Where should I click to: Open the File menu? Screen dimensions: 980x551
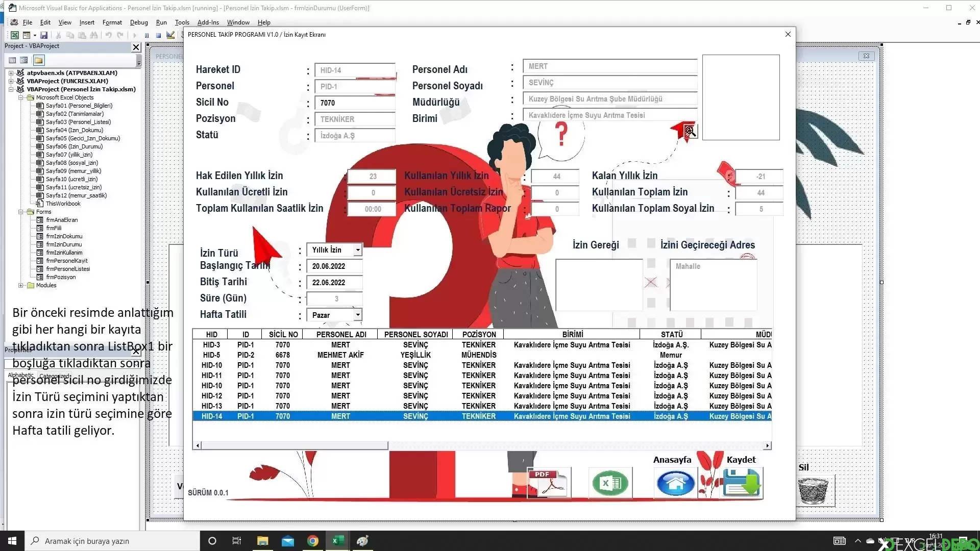(x=28, y=22)
